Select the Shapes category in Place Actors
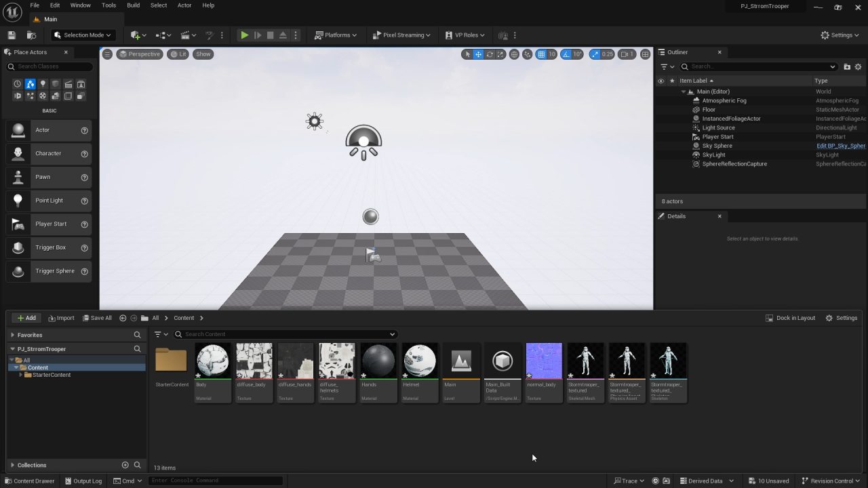The image size is (868, 488). (56, 84)
